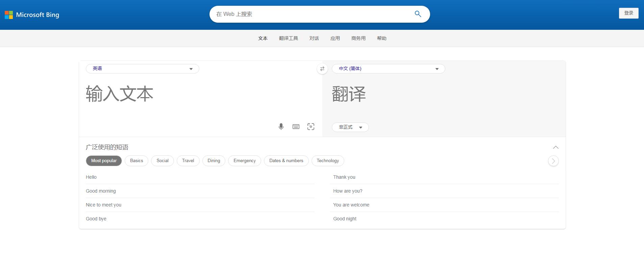The image size is (644, 262).
Task: Open the 对话 tab
Action: point(314,38)
